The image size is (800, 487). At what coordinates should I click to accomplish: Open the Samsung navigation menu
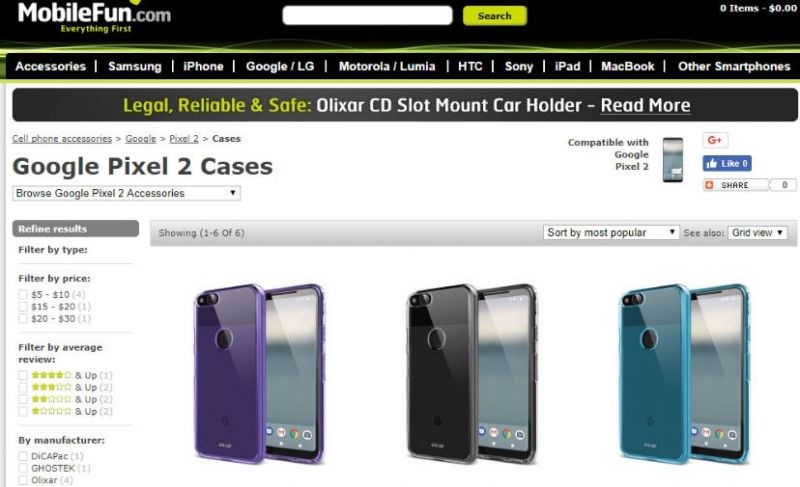pos(135,66)
